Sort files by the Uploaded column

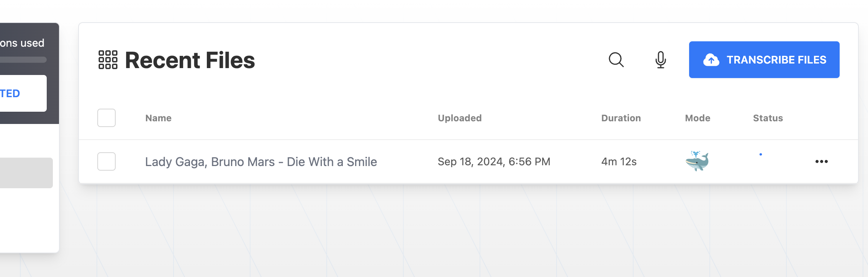coord(460,118)
